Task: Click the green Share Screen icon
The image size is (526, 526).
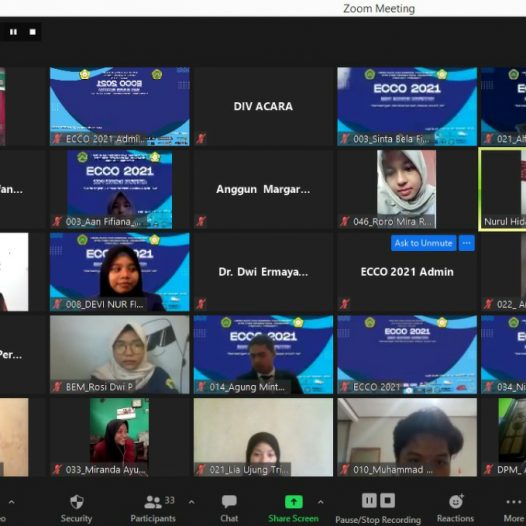Action: pyautogui.click(x=294, y=502)
